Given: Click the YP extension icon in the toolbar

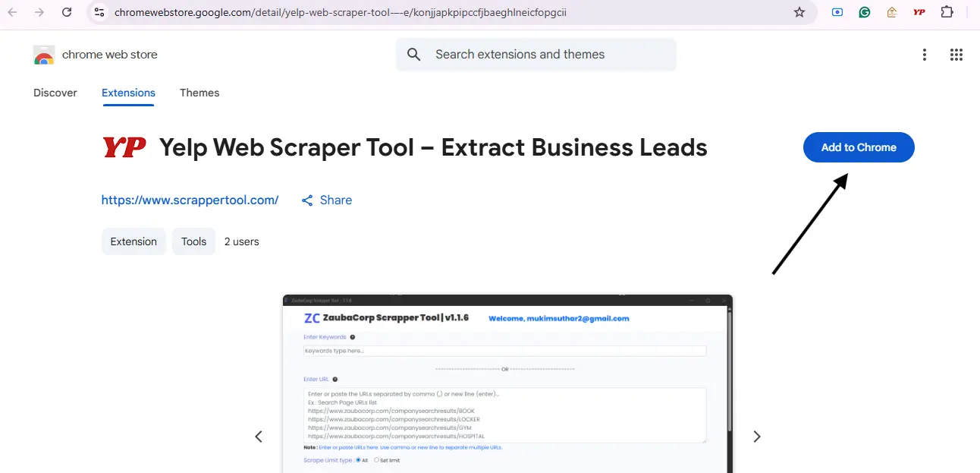Looking at the screenshot, I should pos(919,12).
